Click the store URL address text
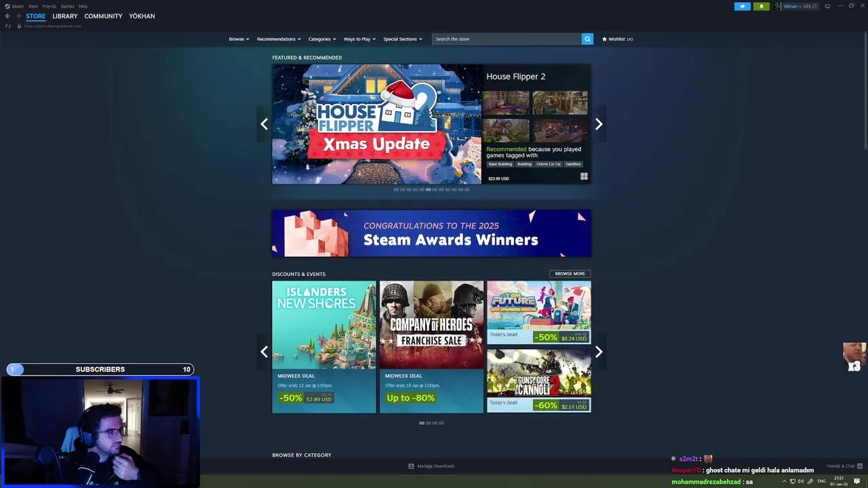The height and width of the screenshot is (488, 868). (x=53, y=26)
